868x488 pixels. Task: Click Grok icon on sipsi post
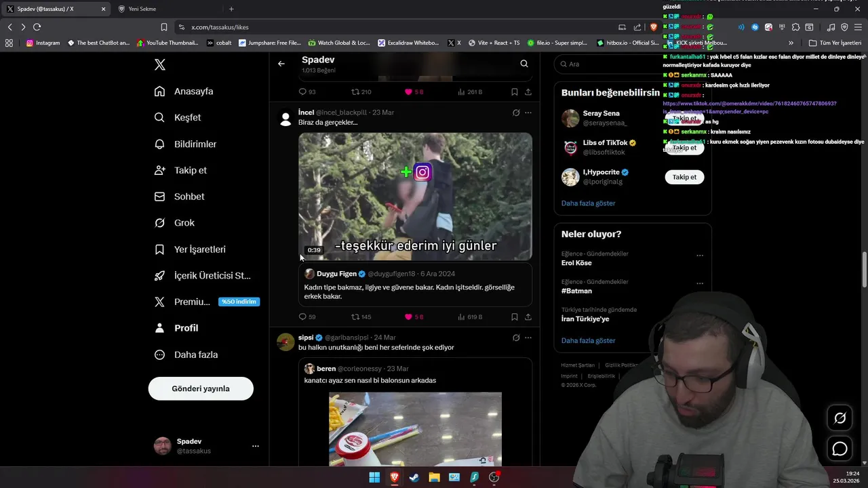tap(516, 338)
